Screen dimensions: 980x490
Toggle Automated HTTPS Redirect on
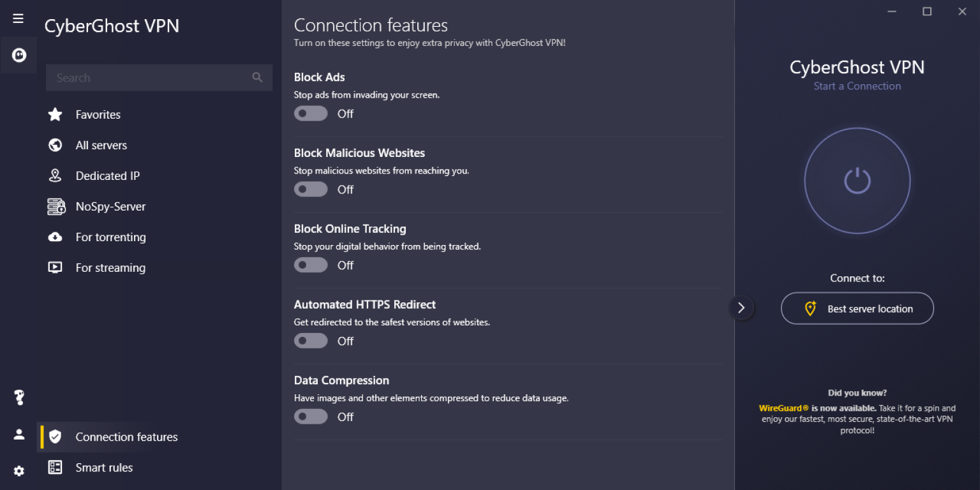coord(311,341)
